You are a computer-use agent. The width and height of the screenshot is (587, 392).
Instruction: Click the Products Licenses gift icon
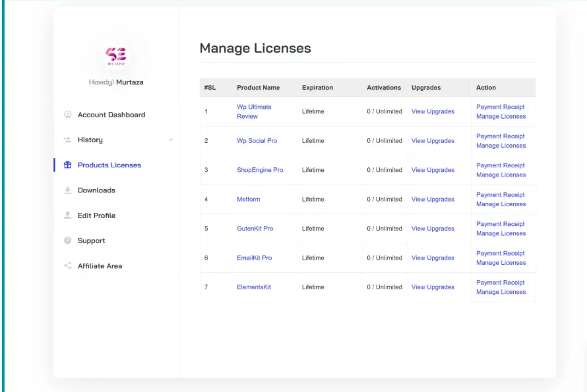point(67,165)
